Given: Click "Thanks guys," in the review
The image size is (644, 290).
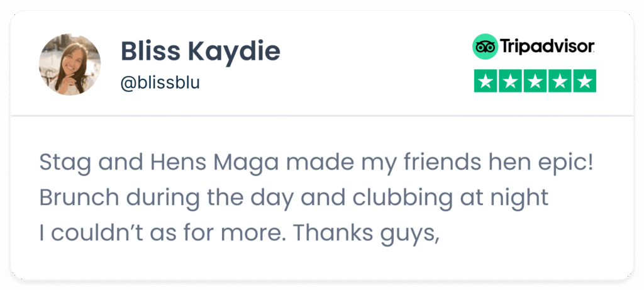Looking at the screenshot, I should (365, 233).
